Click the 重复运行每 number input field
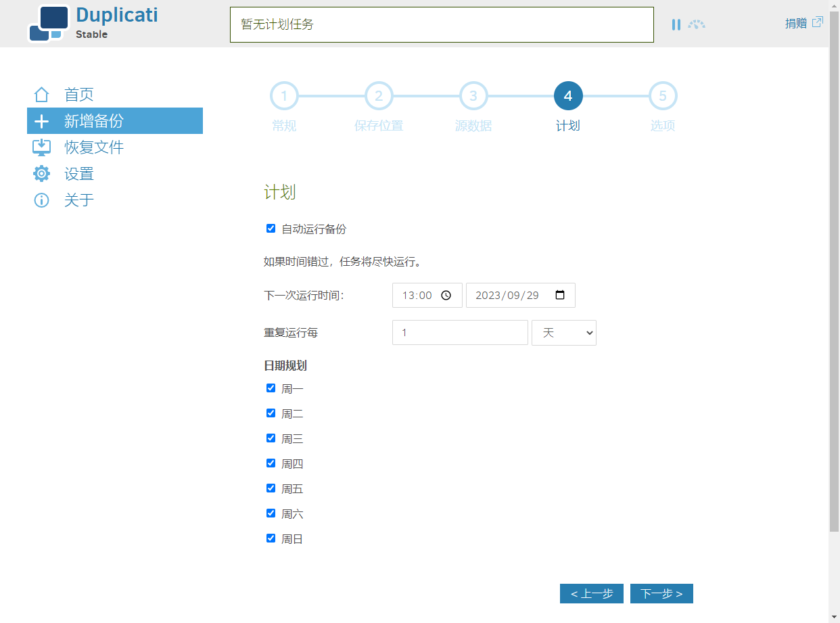This screenshot has width=840, height=623. [x=460, y=333]
